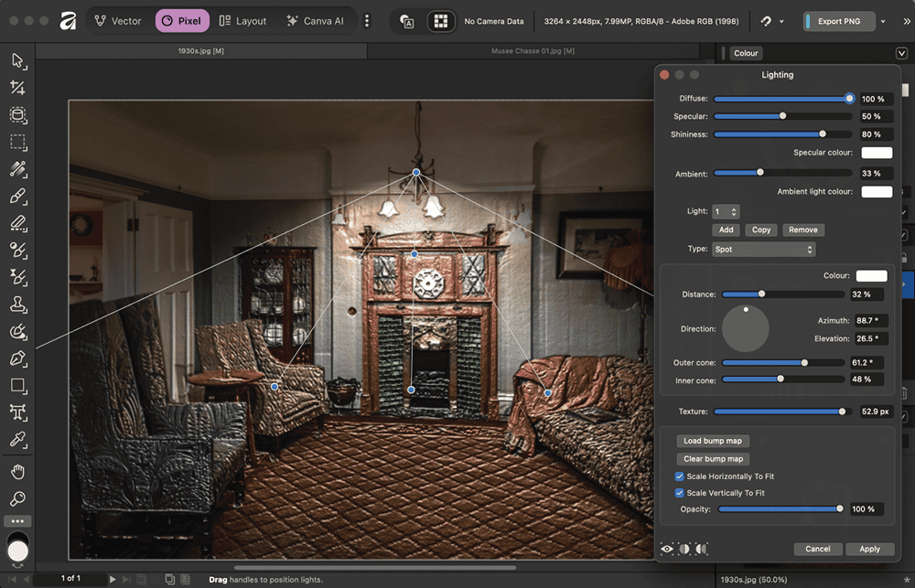
Task: Uncheck Scale Vertically To Fit
Action: [679, 493]
